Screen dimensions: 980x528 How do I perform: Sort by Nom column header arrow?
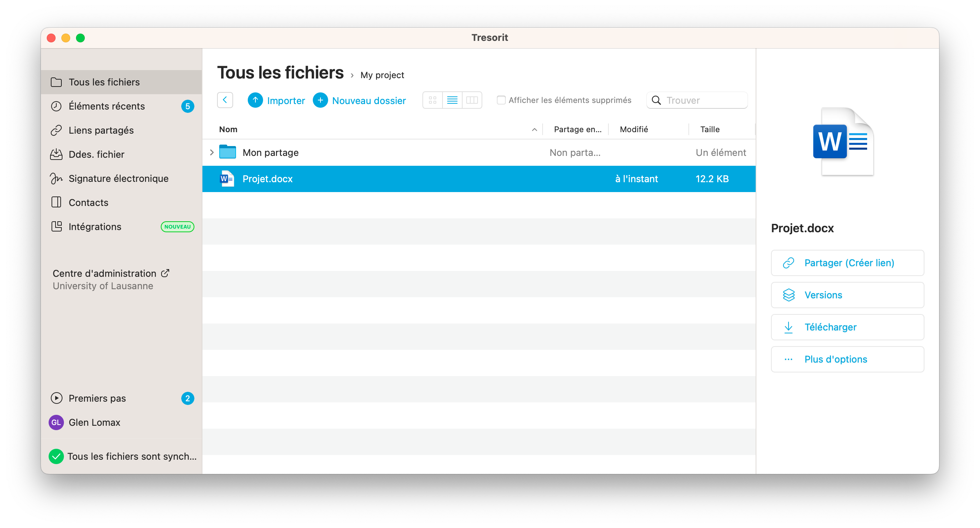pyautogui.click(x=534, y=130)
